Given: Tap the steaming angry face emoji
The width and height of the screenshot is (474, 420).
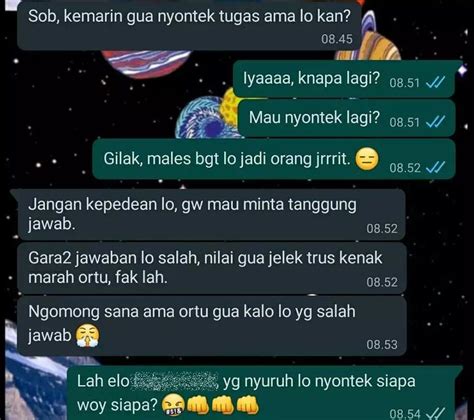Looking at the screenshot, I should click(87, 336).
